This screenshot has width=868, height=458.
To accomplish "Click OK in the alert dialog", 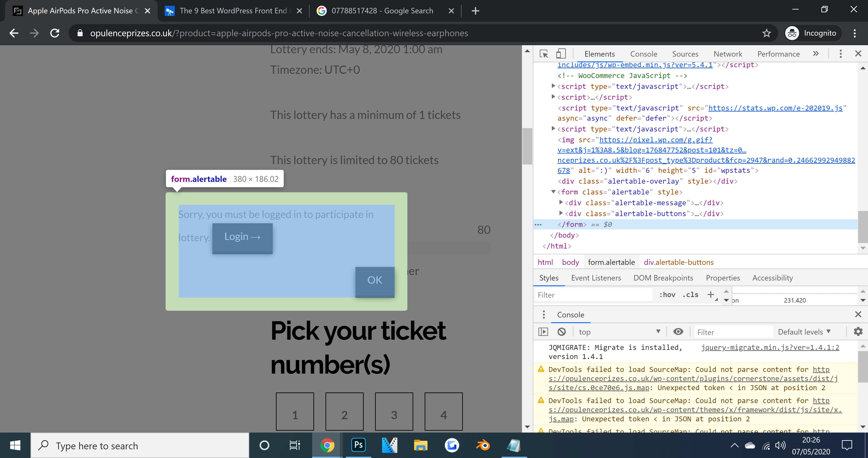I will coord(375,282).
